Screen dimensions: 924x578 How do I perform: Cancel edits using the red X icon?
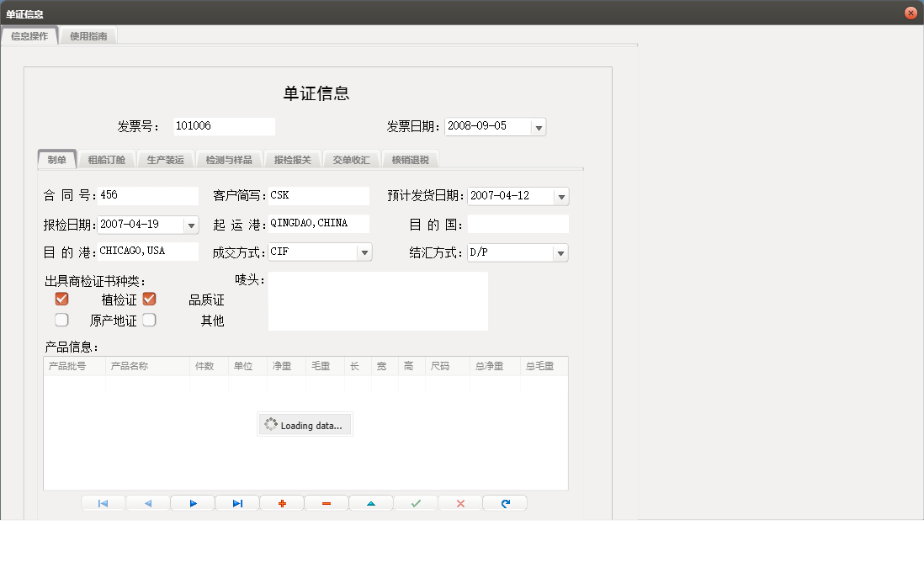tap(459, 502)
